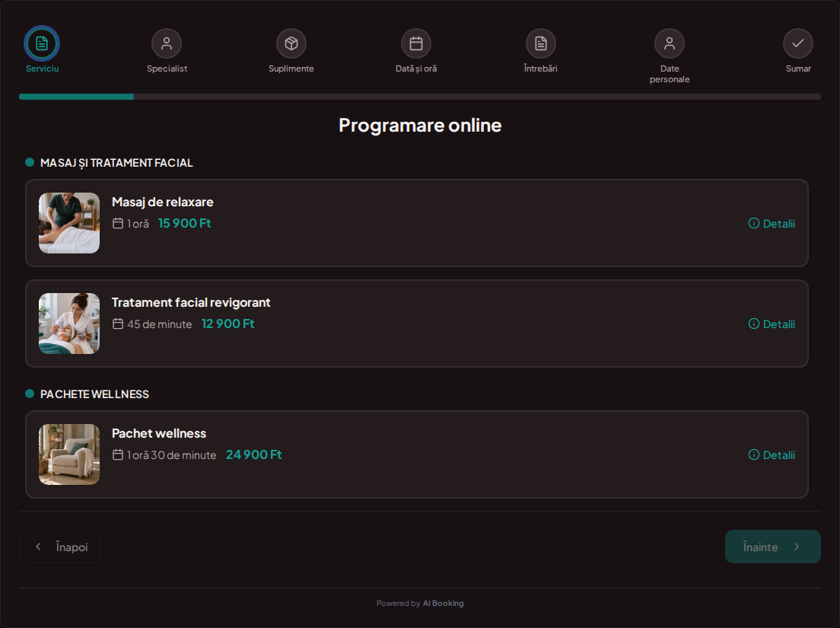Screen dimensions: 840x628
Task: Open the AI Booking footer link
Action: click(443, 604)
